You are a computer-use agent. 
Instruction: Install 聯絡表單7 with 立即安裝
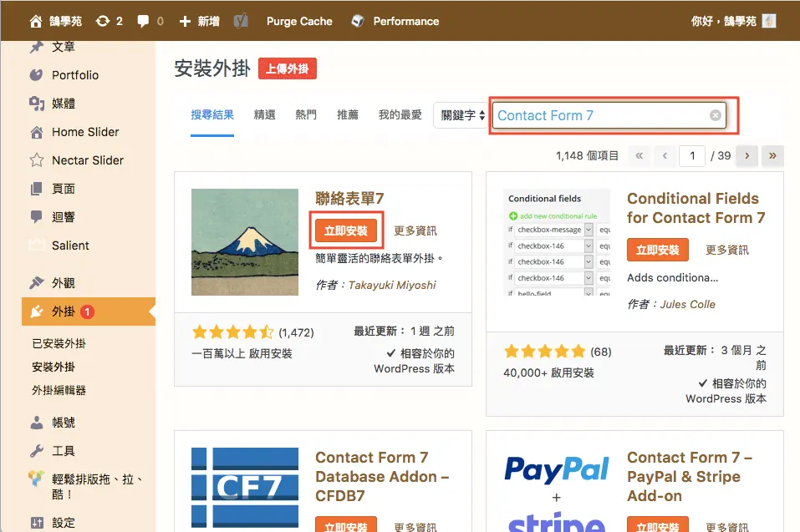point(346,231)
